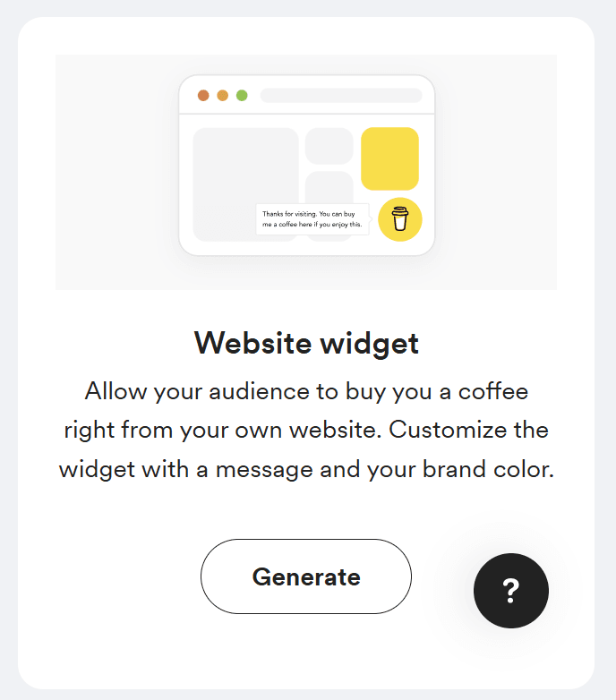Select the yellow square block in mockup
616x700 pixels.
tap(389, 158)
